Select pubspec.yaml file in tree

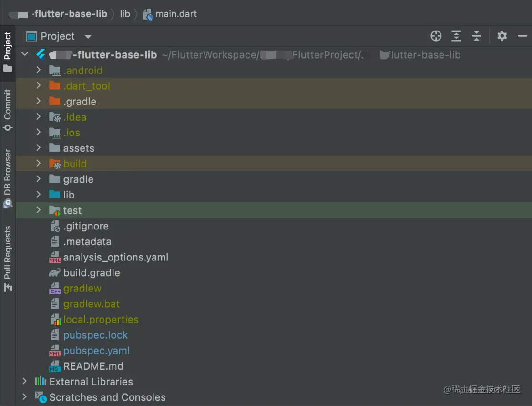(96, 351)
